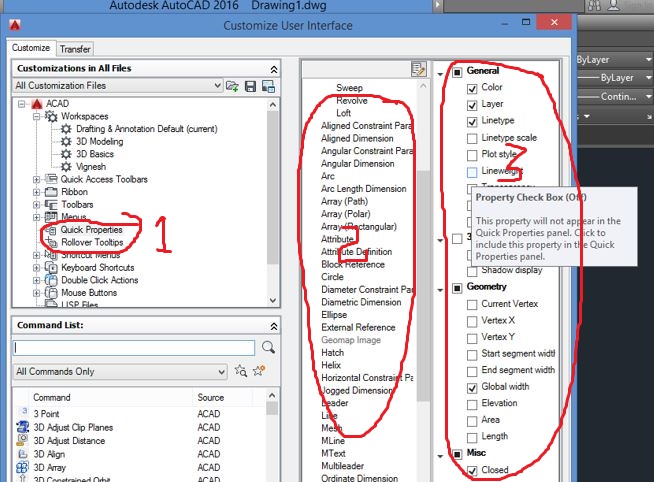Select Arc Length Dimension object type
Viewport: 654px width, 482px height.
click(363, 189)
